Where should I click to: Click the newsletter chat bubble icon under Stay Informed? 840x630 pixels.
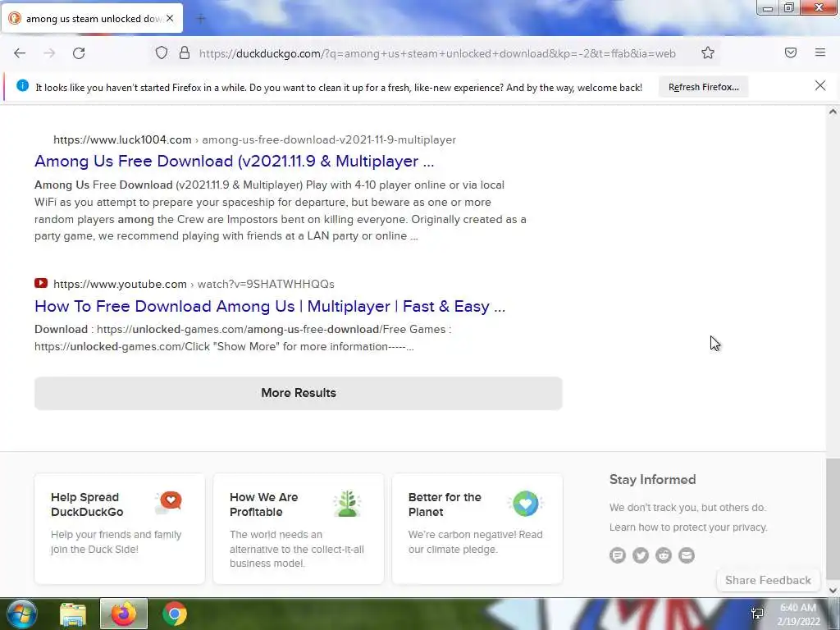(x=618, y=555)
